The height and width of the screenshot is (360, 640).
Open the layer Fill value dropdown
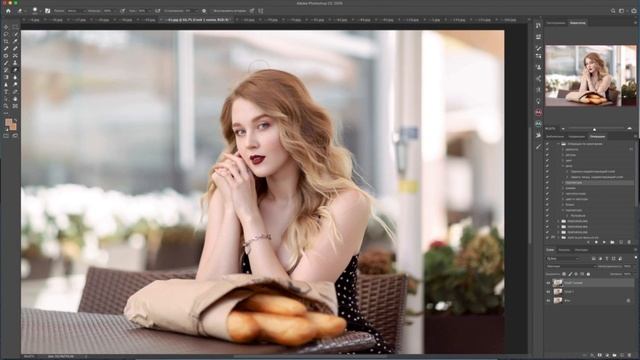pyautogui.click(x=627, y=274)
